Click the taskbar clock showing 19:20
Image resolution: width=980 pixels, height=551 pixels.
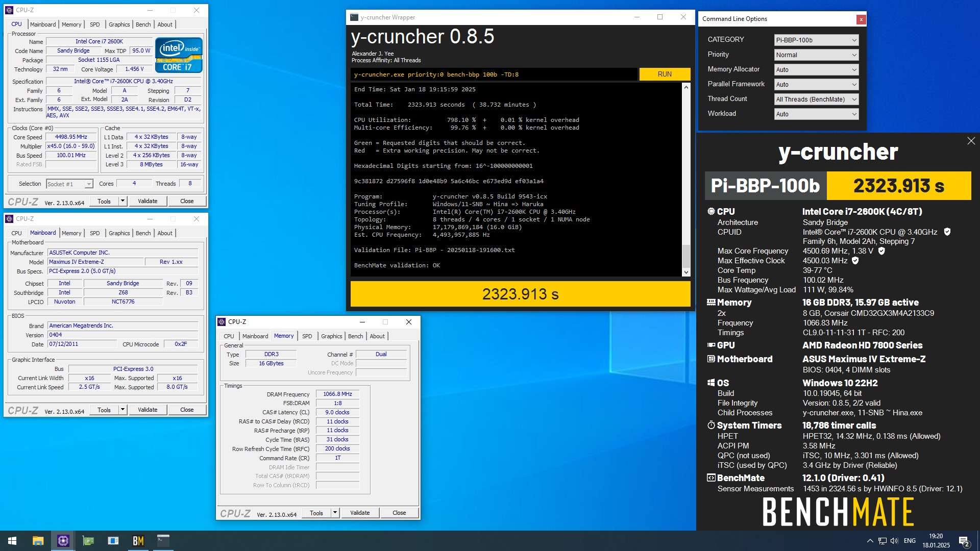[936, 541]
